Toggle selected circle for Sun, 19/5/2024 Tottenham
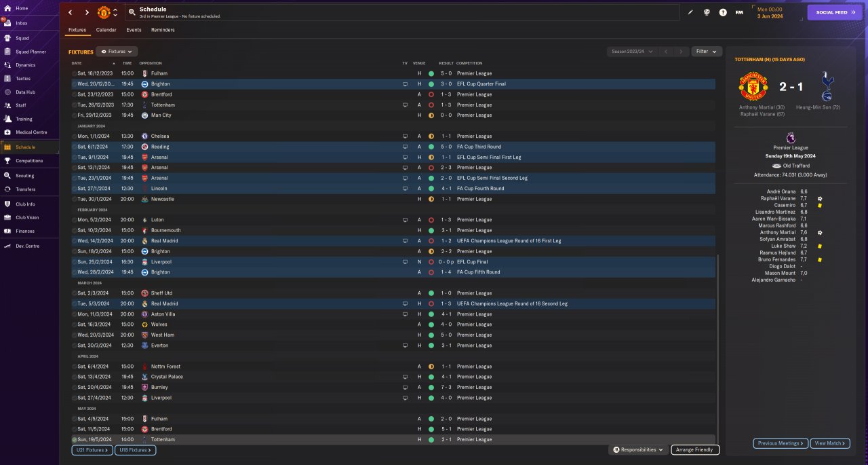The image size is (868, 465). pos(75,440)
